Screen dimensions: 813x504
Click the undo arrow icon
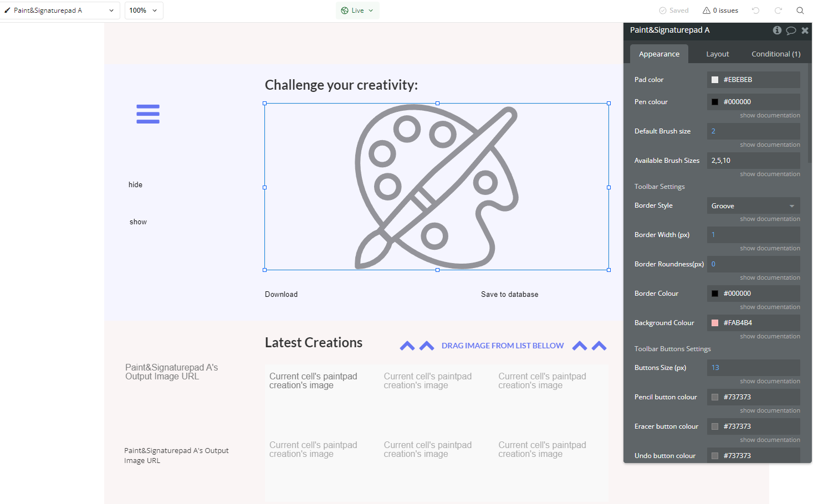coord(755,11)
